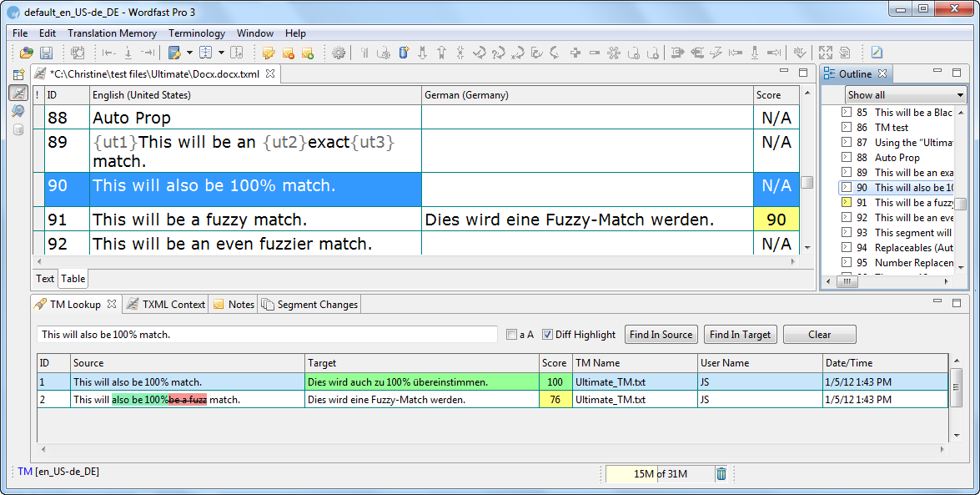Click the blue pencil page toolbar icon
Image resolution: width=980 pixels, height=495 pixels.
click(877, 53)
